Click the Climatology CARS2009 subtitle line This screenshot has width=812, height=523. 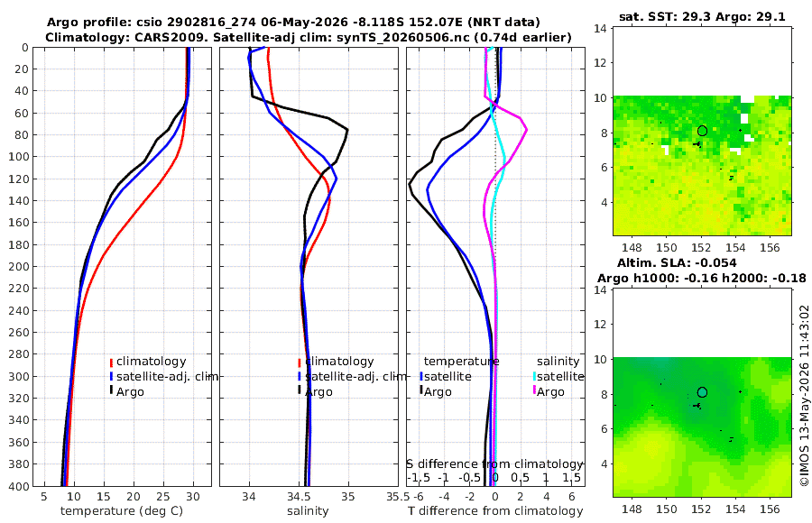coord(309,37)
